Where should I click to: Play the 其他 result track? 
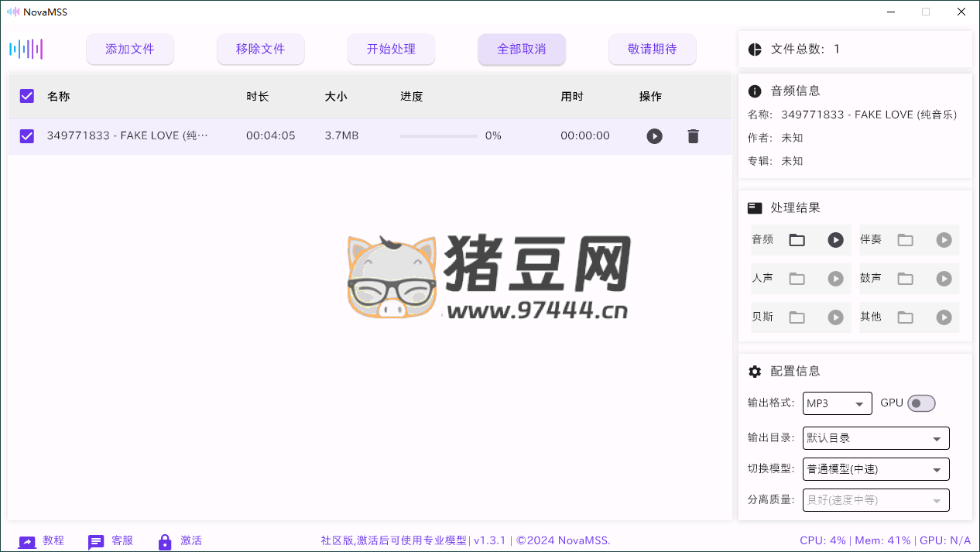coord(944,317)
